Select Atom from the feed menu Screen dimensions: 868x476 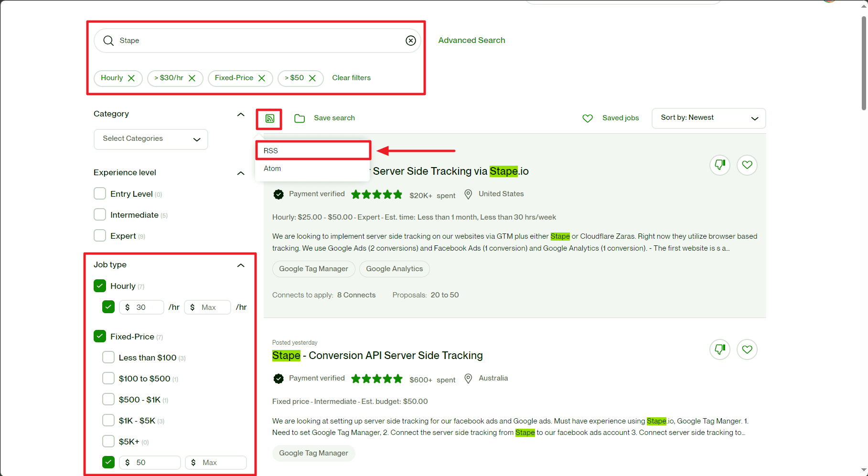tap(313, 169)
